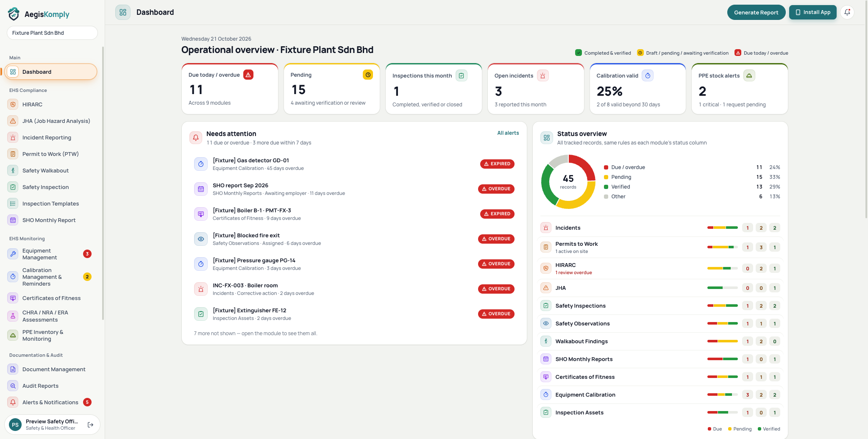Screen dimensions: 868x439
Task: Open the All alerts link
Action: pos(508,133)
